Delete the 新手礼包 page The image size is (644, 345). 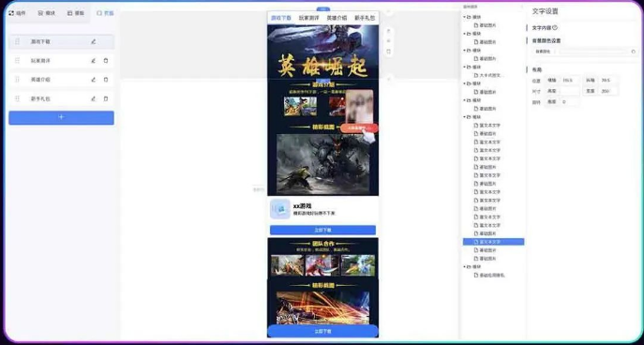coord(106,98)
